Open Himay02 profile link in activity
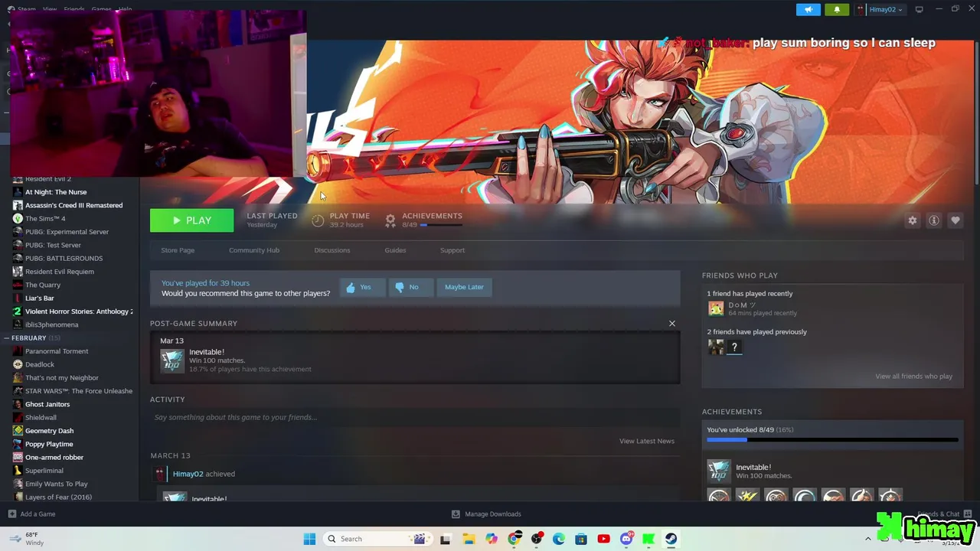Screen dimensions: 980x551 pos(188,474)
